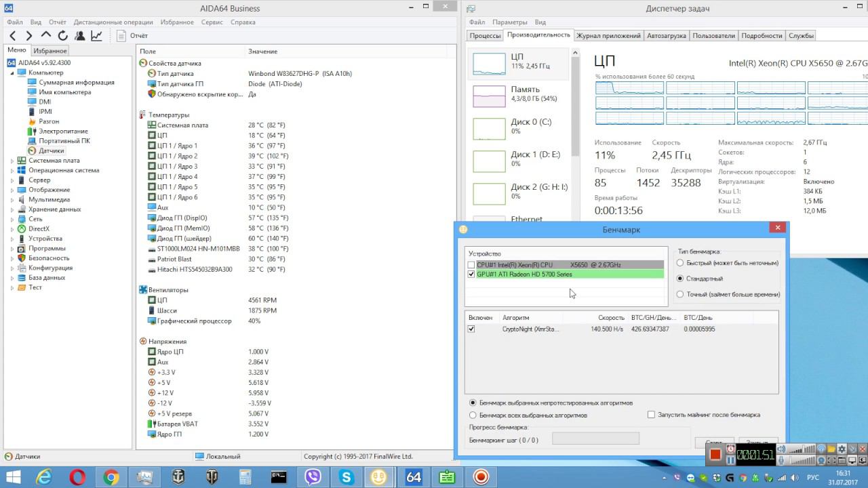Click the Отчёт report toolbar button
Screen dimensions: 868x488
click(x=132, y=35)
